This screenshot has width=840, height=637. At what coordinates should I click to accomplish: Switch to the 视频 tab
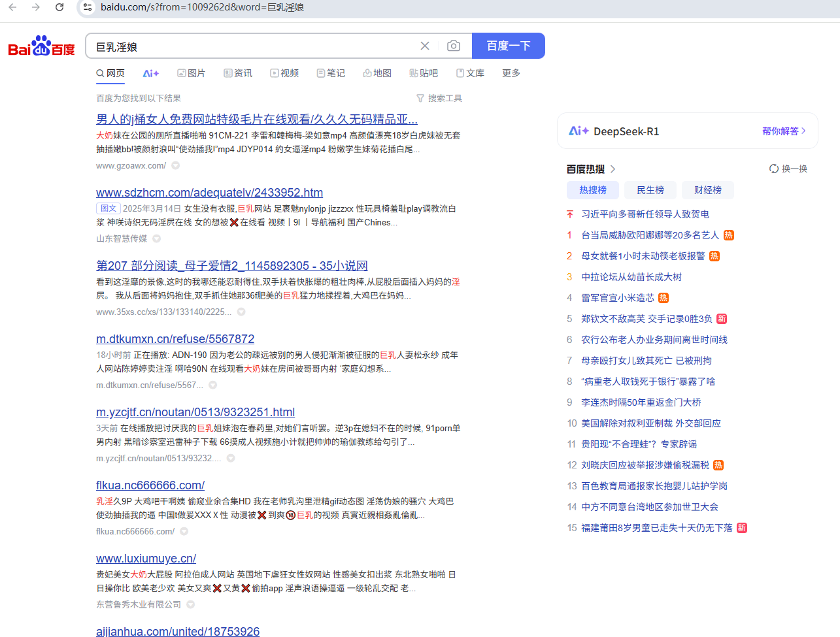click(284, 73)
